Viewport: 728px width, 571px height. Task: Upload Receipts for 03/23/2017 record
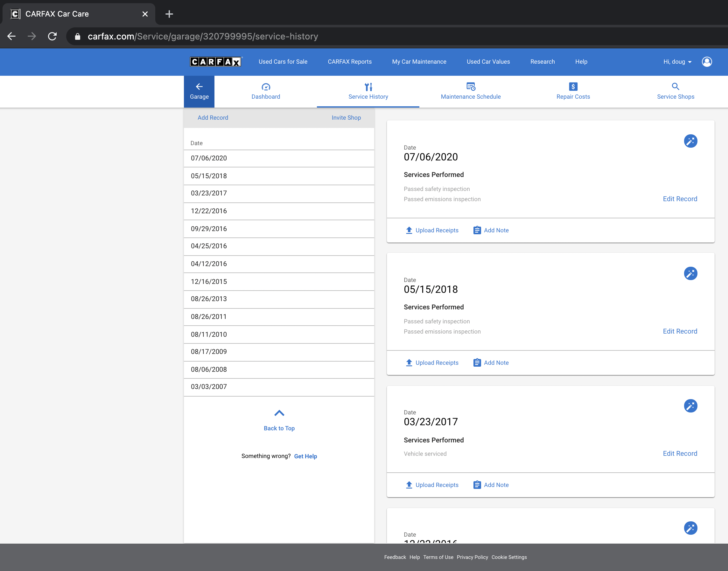[x=432, y=485]
